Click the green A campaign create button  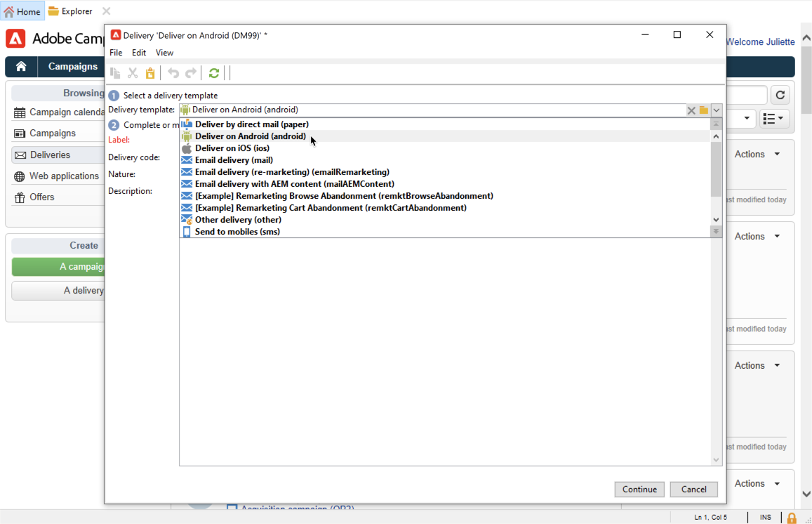[x=58, y=266]
